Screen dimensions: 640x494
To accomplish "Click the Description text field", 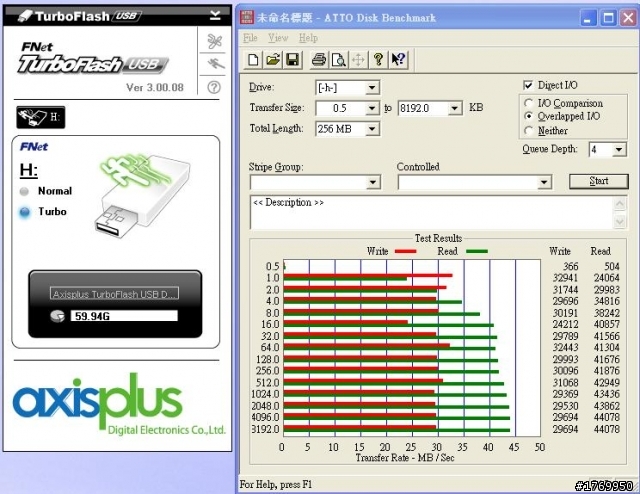I will [433, 212].
